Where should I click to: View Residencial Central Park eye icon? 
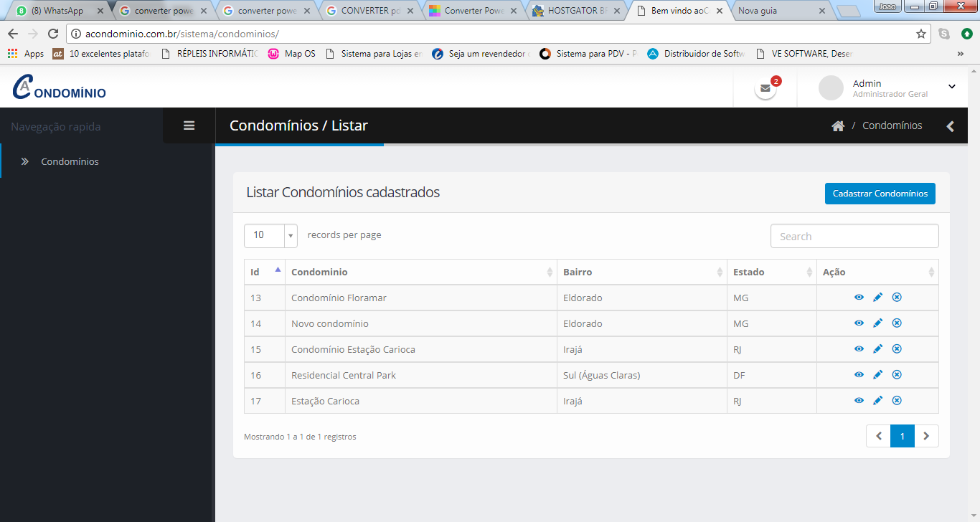(859, 375)
